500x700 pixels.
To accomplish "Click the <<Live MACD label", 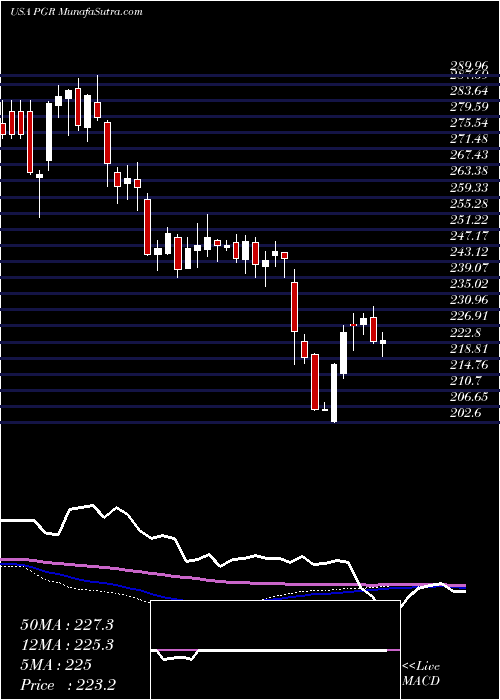I will click(x=421, y=674).
